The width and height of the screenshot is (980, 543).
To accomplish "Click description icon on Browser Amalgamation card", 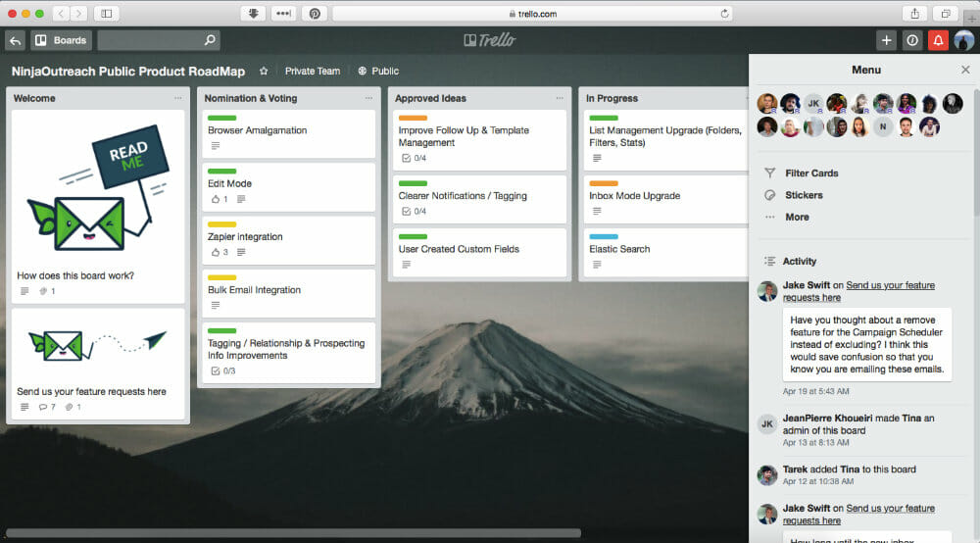I will point(216,146).
